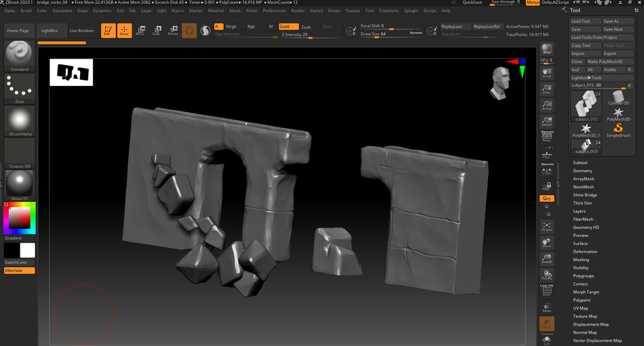Open the Stroke menu
This screenshot has width=644, height=346.
[x=334, y=11]
